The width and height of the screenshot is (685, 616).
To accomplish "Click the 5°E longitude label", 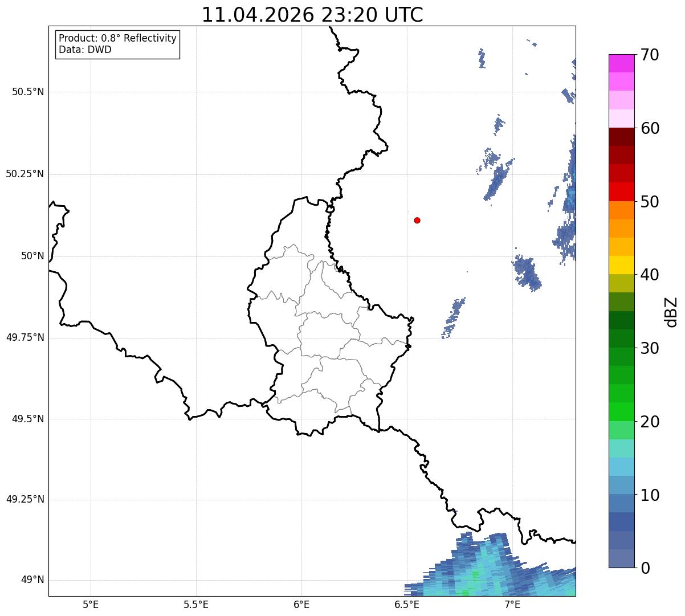I will [91, 605].
